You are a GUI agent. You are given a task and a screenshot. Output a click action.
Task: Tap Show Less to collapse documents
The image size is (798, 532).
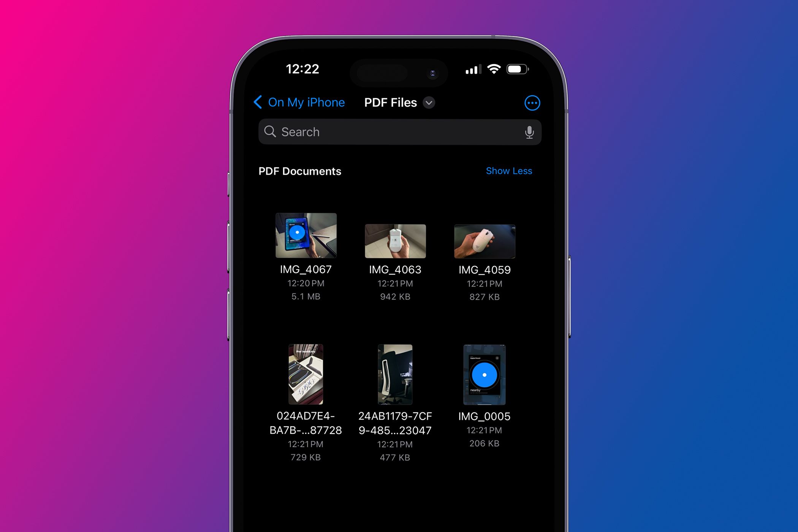pyautogui.click(x=510, y=171)
